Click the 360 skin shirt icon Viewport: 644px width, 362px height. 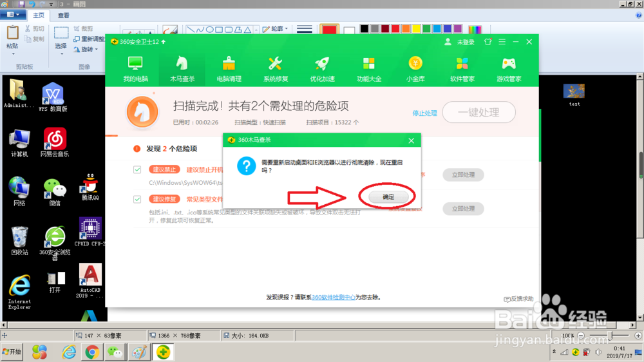[488, 42]
